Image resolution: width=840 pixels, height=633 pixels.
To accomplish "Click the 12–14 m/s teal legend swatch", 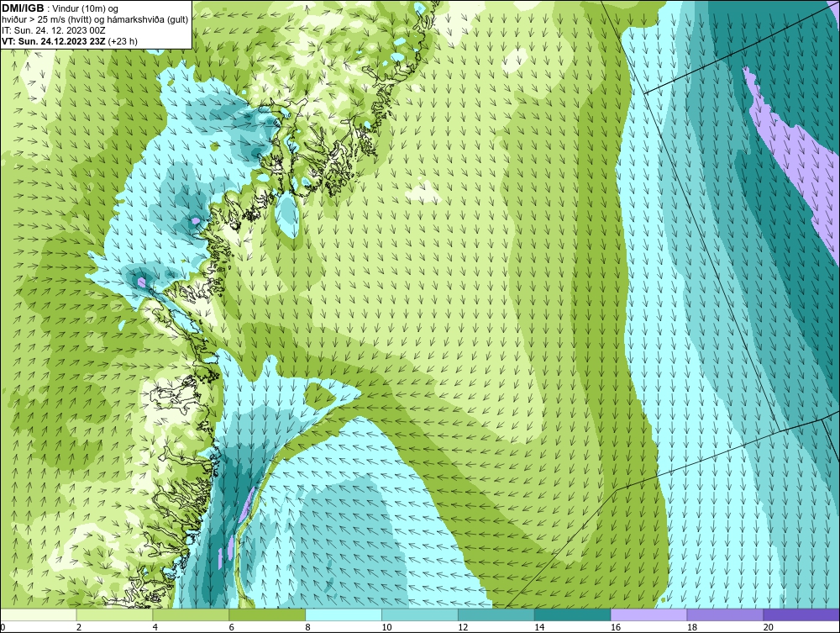I will pos(496,615).
